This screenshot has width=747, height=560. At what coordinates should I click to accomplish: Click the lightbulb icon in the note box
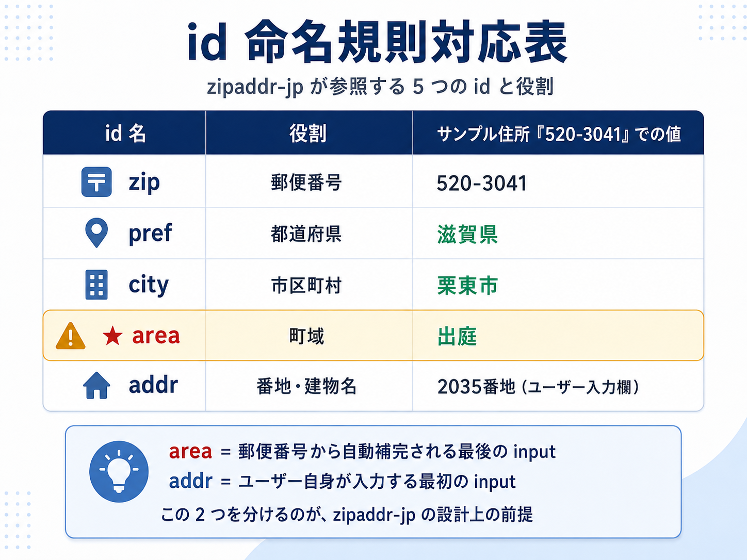click(x=119, y=471)
